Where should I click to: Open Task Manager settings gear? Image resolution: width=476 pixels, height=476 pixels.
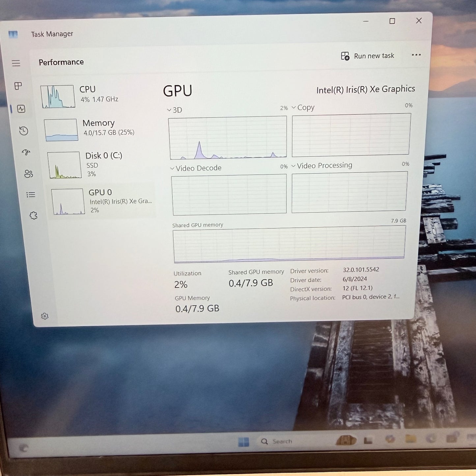[x=45, y=316]
